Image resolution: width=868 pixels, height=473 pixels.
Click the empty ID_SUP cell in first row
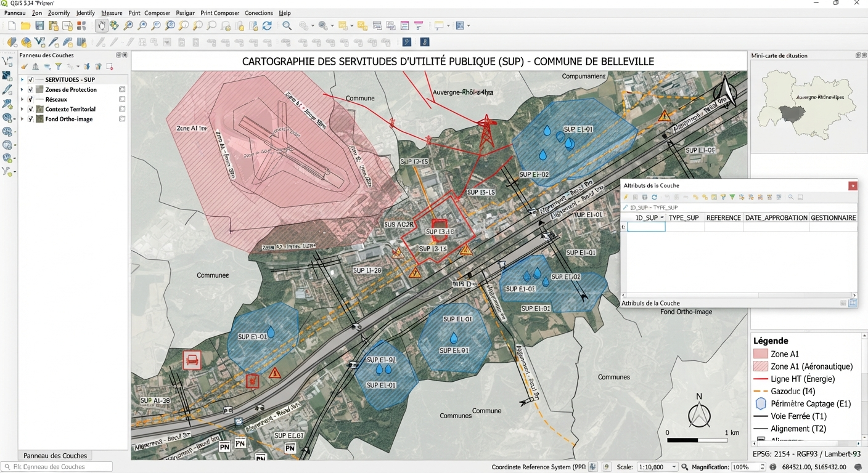pyautogui.click(x=646, y=227)
